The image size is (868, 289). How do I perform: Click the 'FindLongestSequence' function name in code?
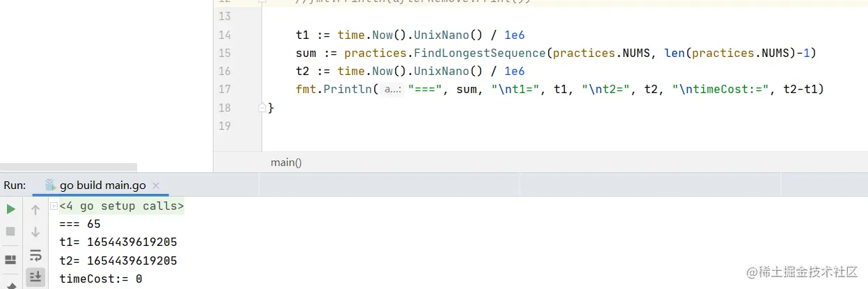(480, 53)
